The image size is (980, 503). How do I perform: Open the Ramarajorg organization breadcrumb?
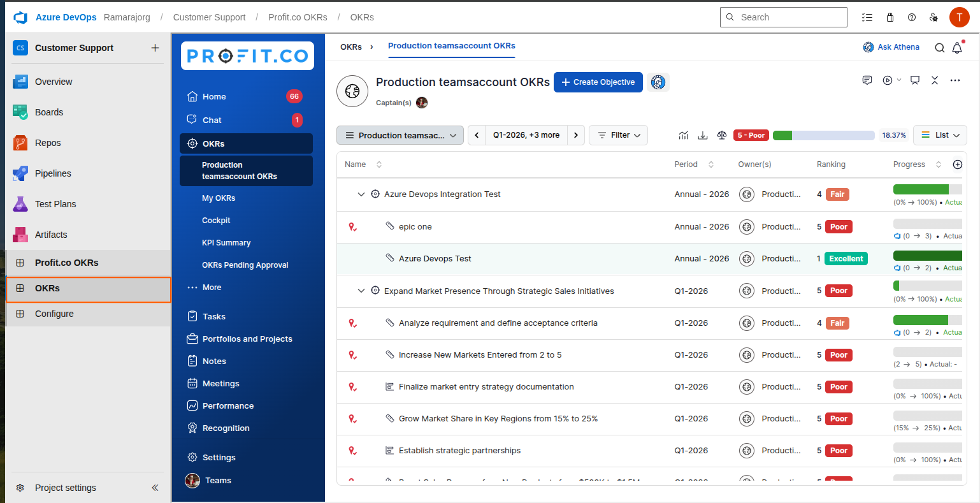pos(127,17)
